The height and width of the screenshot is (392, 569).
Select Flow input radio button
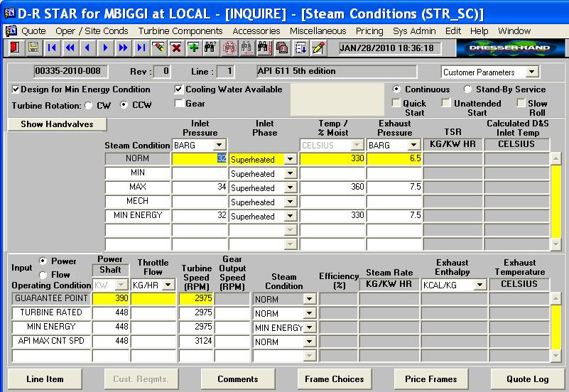click(43, 275)
